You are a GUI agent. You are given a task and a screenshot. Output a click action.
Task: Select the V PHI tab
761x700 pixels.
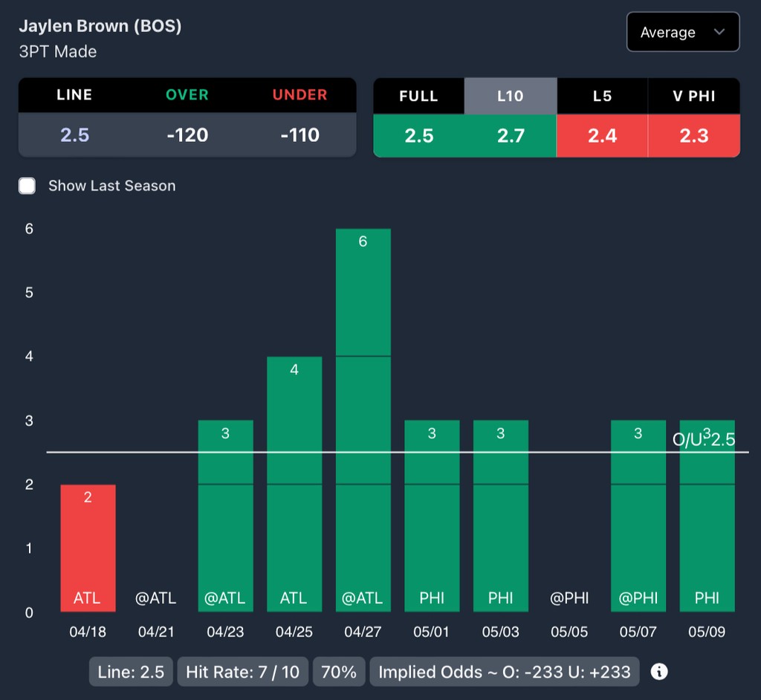(694, 96)
